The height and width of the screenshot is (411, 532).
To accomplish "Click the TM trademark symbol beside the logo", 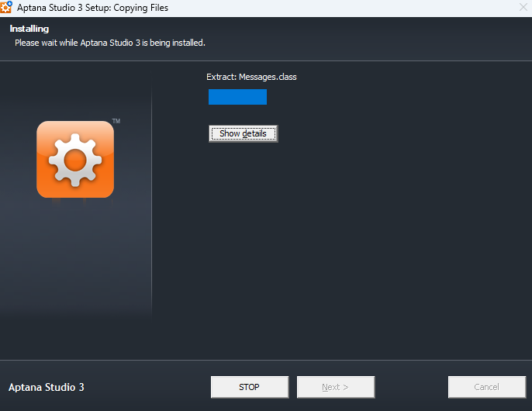I will click(116, 122).
